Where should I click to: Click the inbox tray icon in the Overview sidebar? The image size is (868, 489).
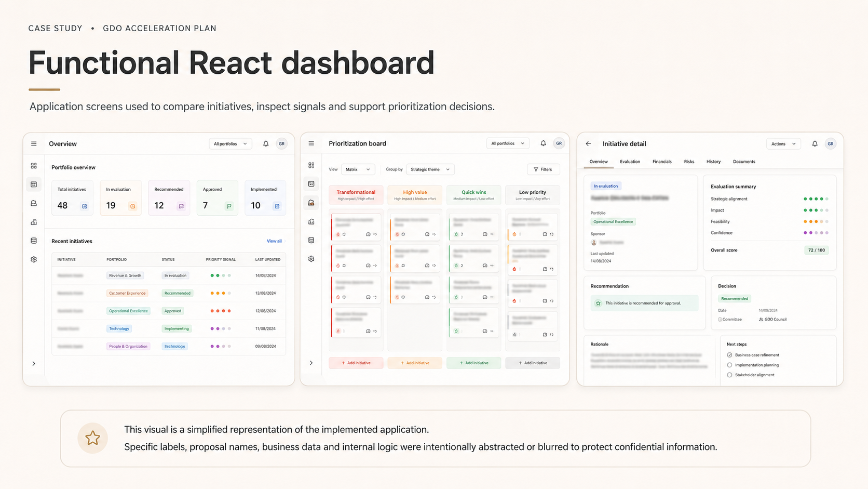point(34,203)
